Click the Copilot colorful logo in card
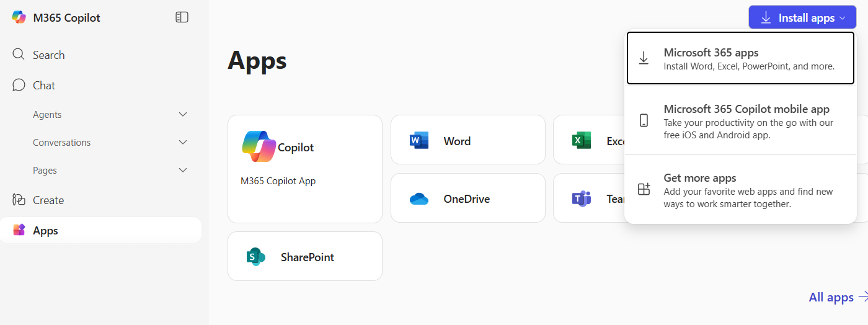Viewport: 868px width, 325px height. coord(259,147)
